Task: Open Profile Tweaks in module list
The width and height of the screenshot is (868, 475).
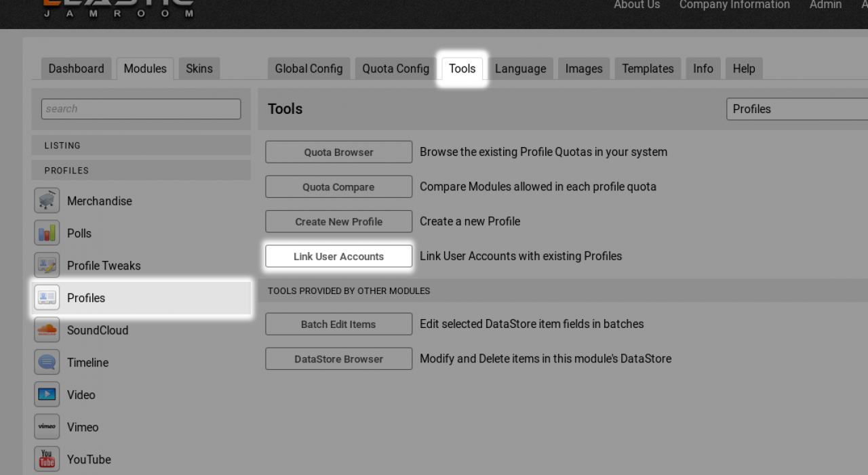Action: (104, 266)
